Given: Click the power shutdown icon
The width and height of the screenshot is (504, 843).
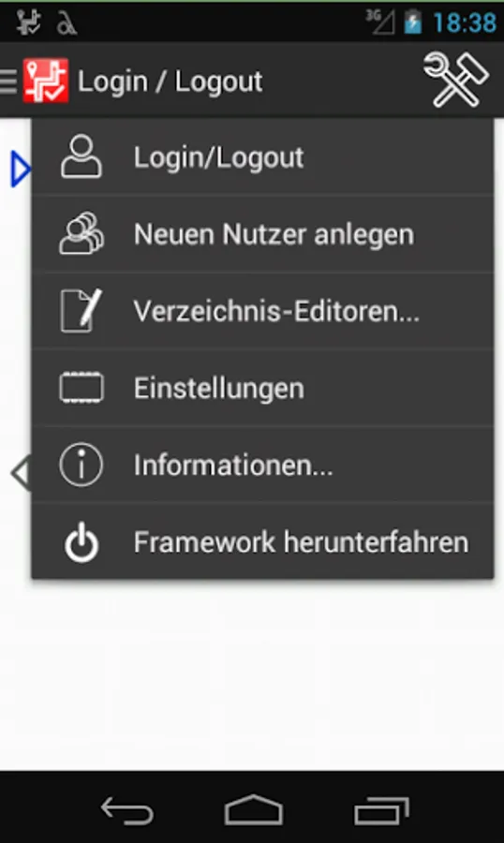Looking at the screenshot, I should 82,542.
